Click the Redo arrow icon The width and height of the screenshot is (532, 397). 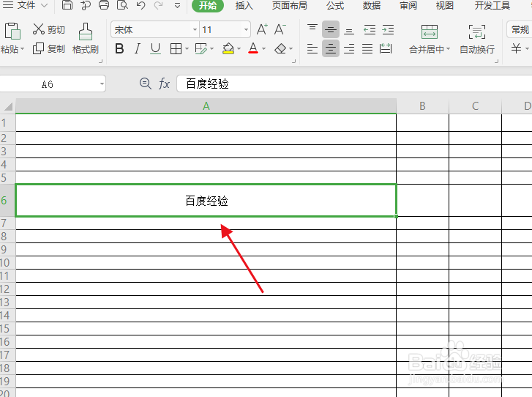tap(158, 5)
